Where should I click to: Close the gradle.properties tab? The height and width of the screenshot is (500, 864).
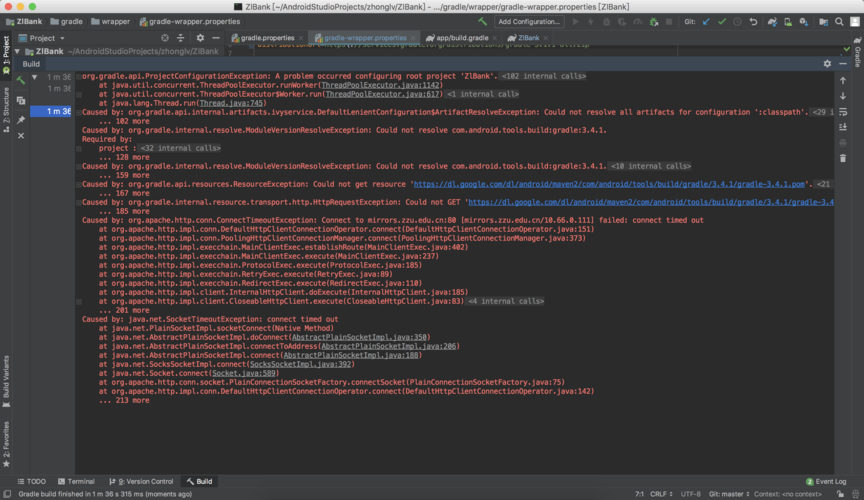[301, 38]
